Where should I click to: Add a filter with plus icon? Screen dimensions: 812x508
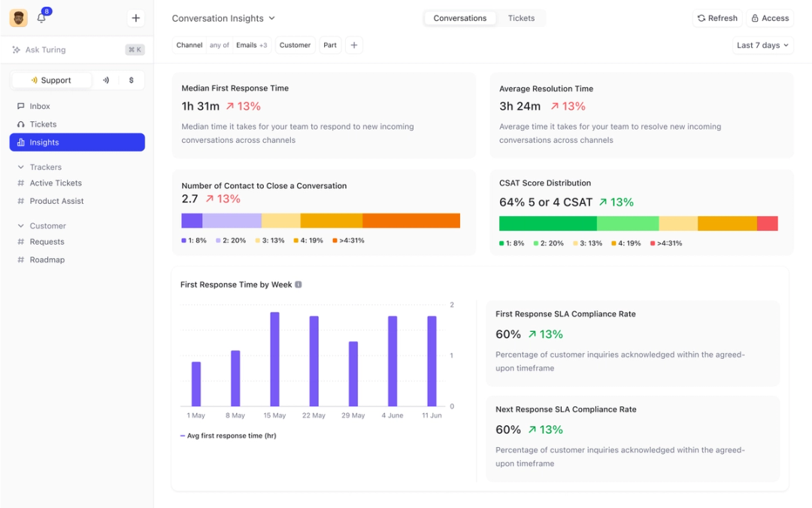coord(354,45)
